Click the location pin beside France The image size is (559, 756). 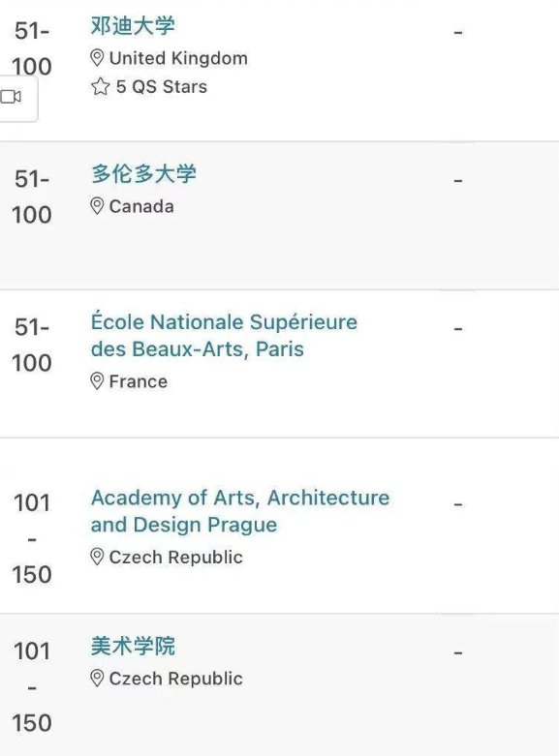pyautogui.click(x=97, y=381)
